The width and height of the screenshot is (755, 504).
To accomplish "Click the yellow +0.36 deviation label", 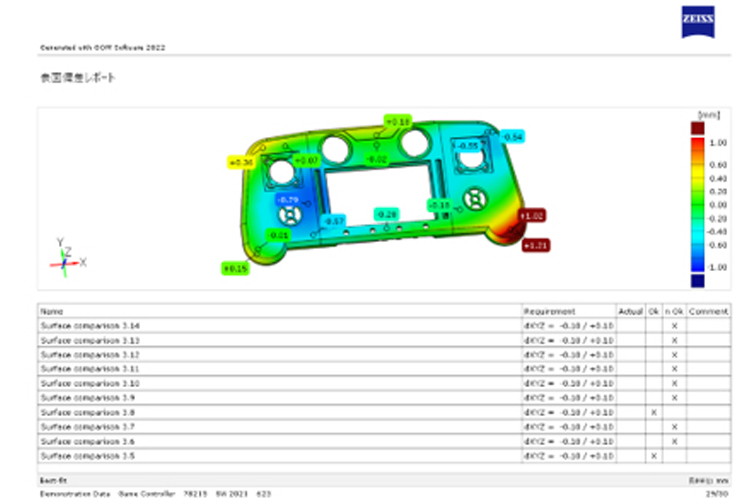I will 241,161.
